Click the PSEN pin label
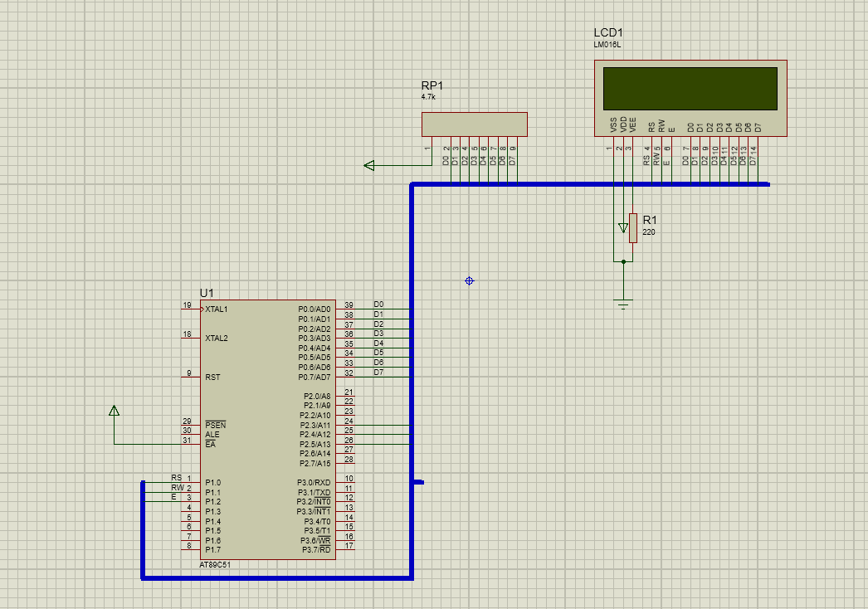 pyautogui.click(x=215, y=425)
